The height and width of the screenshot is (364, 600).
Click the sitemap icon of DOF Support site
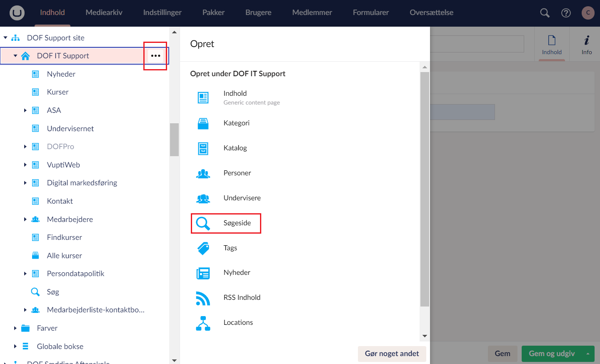point(15,38)
